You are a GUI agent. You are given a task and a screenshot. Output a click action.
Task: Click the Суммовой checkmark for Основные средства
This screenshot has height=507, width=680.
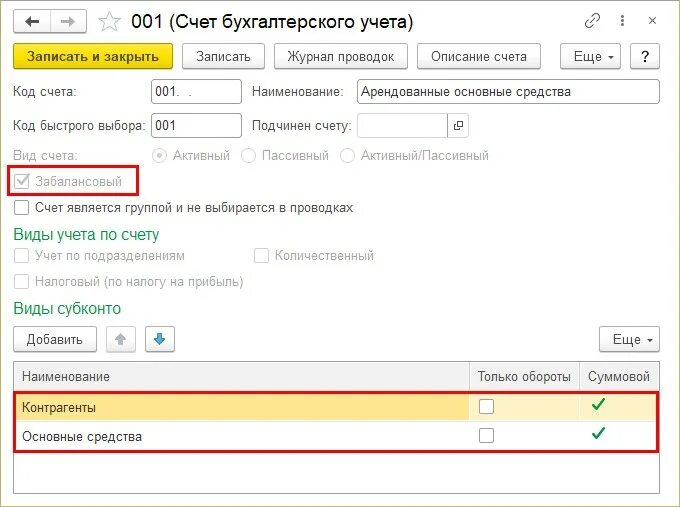[598, 433]
